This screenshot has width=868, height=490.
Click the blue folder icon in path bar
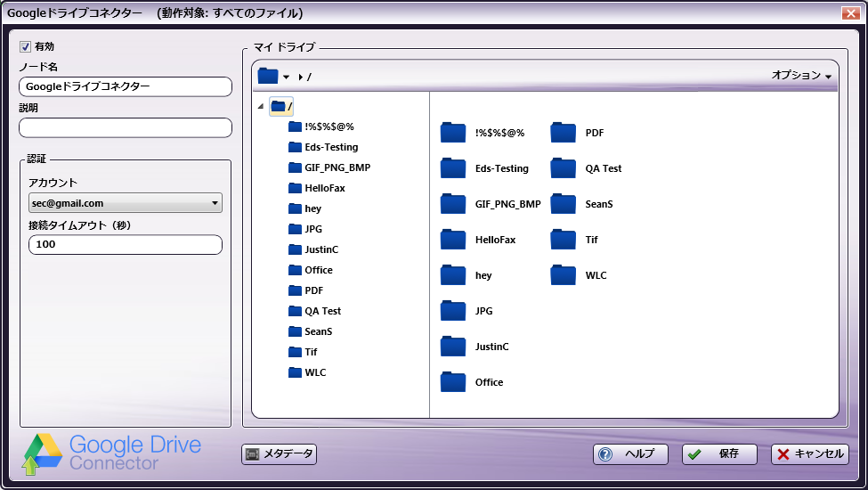click(x=268, y=76)
